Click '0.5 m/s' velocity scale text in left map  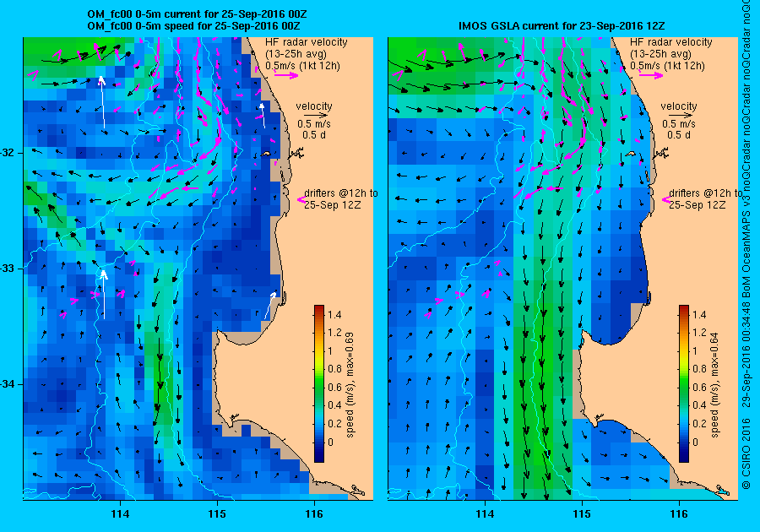point(314,124)
